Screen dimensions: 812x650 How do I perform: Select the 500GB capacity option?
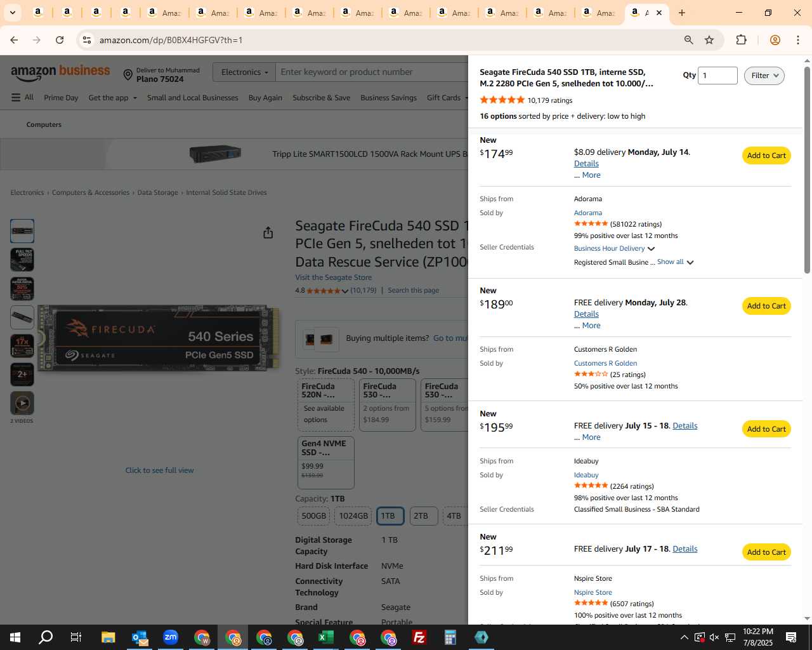pyautogui.click(x=313, y=516)
